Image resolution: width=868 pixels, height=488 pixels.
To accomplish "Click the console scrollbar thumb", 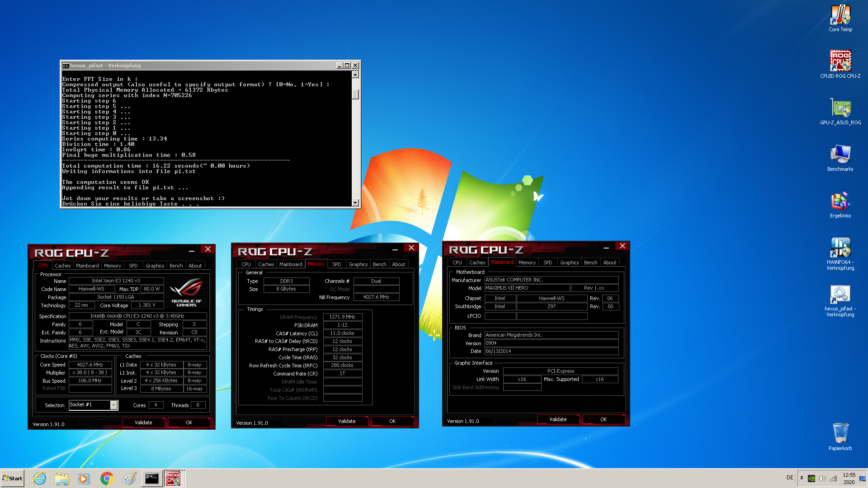I will (355, 94).
